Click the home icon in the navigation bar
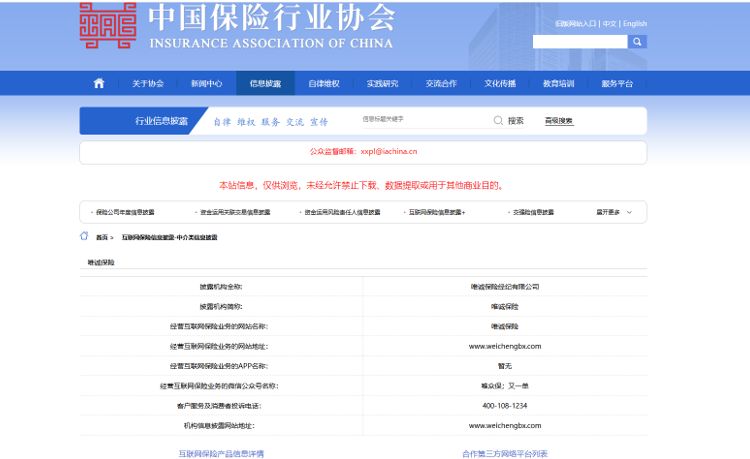The image size is (750, 459). [99, 83]
